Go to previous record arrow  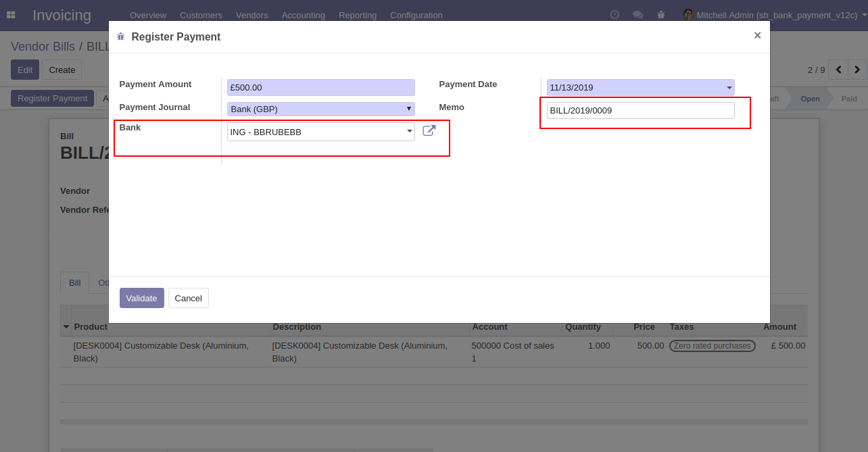[x=838, y=70]
